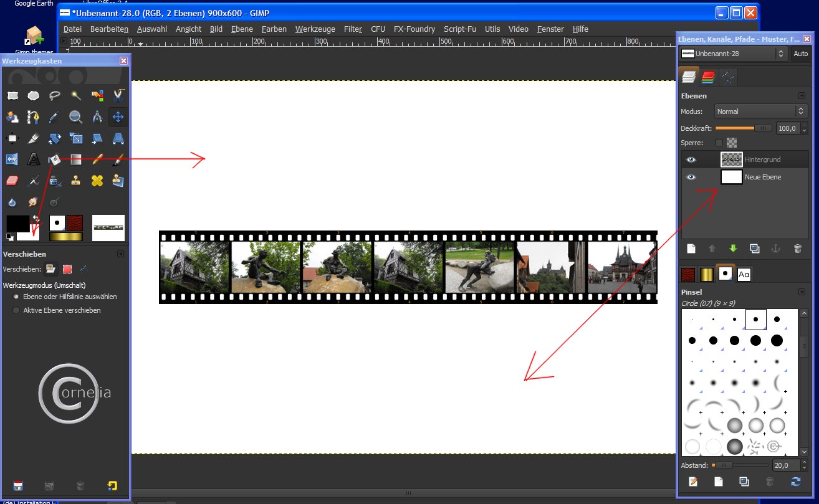
Task: Reset colors to default black and white
Action: coord(9,237)
